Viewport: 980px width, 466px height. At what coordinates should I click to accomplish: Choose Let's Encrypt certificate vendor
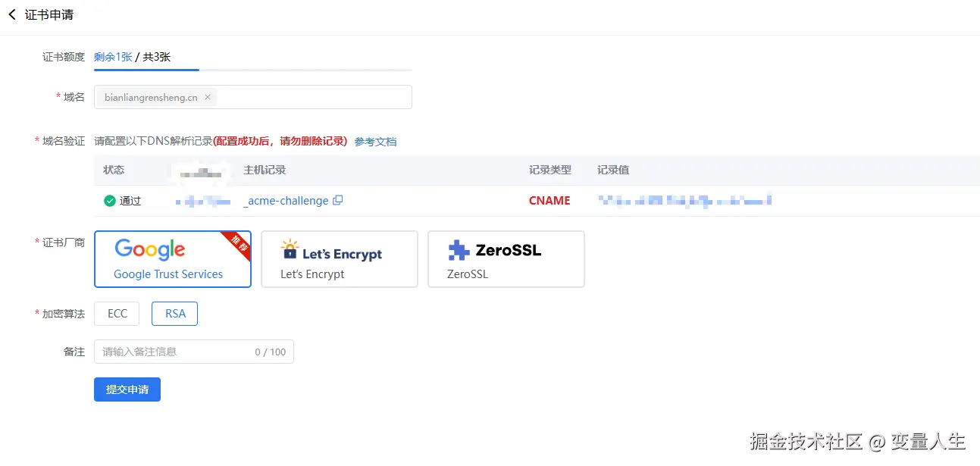340,259
